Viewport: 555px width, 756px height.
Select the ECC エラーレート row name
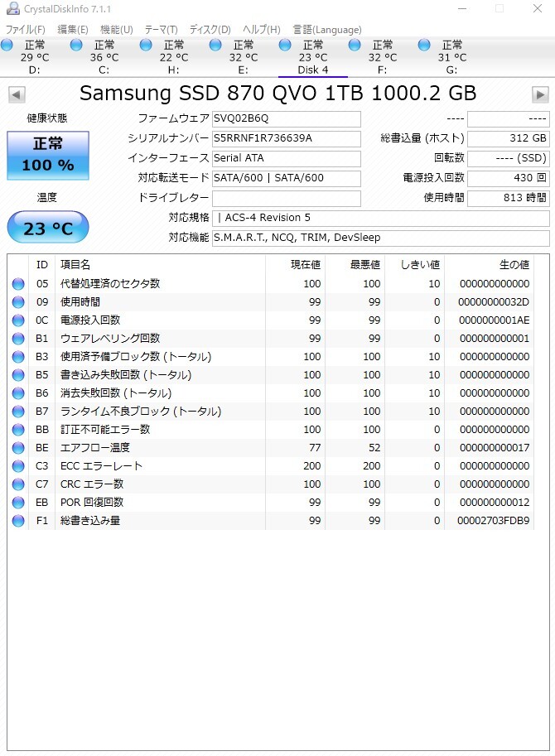click(x=101, y=466)
